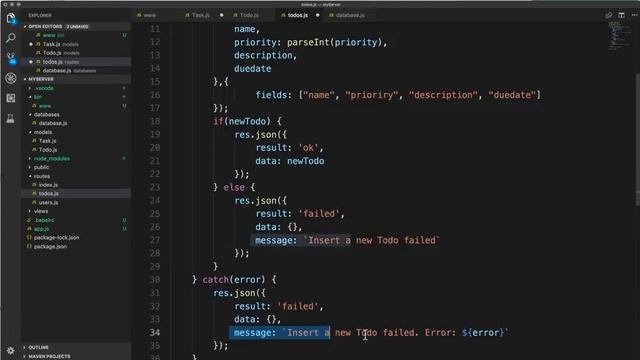Expand the Maven Projects section
Screen dimensions: 640x360
click(49, 356)
